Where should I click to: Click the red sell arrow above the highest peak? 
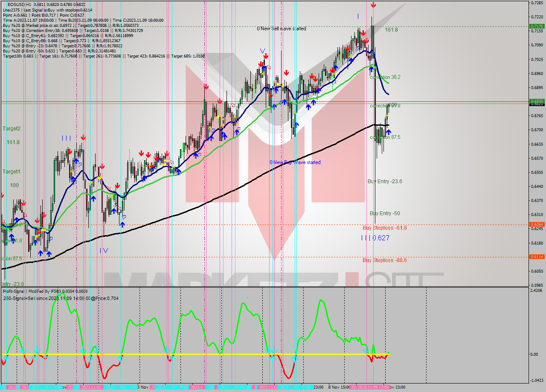click(x=373, y=6)
